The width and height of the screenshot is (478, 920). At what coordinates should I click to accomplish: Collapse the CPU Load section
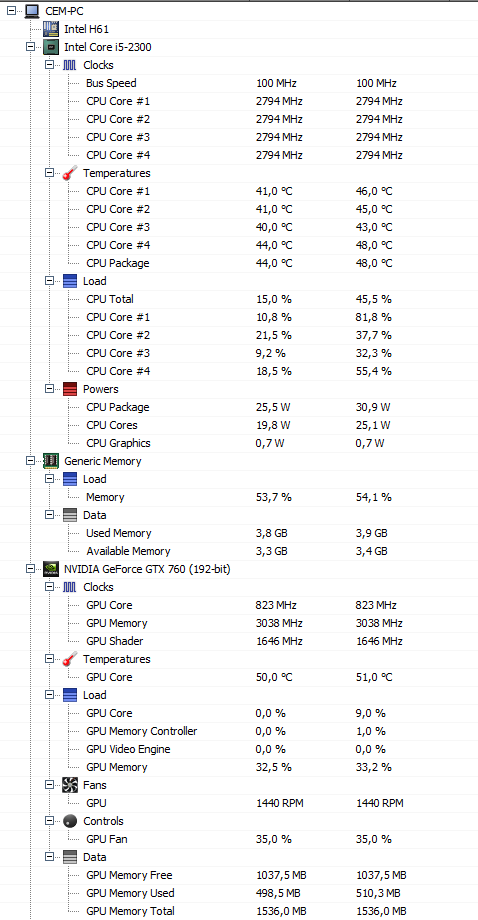(49, 281)
